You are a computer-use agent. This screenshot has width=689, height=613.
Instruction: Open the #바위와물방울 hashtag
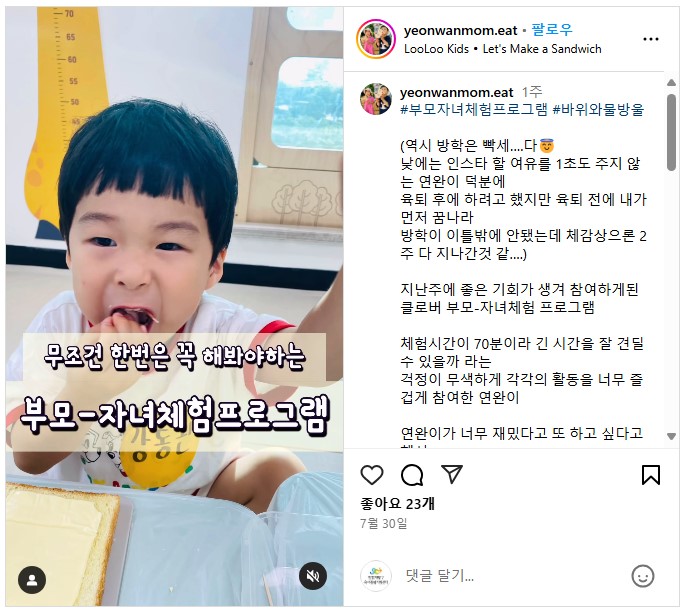point(598,109)
